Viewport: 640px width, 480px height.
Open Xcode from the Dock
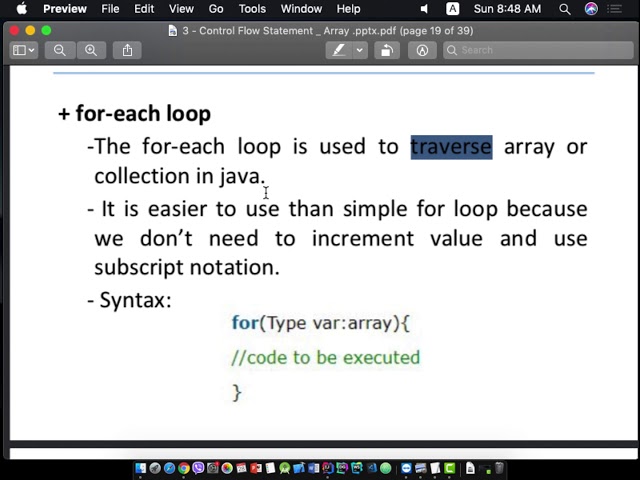point(299,468)
